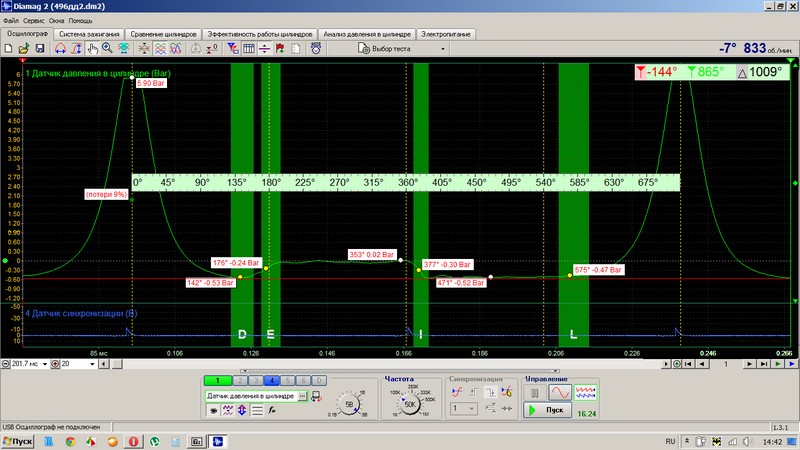800x450 pixels.
Task: Select the single sine wave mode button
Action: 560,393
